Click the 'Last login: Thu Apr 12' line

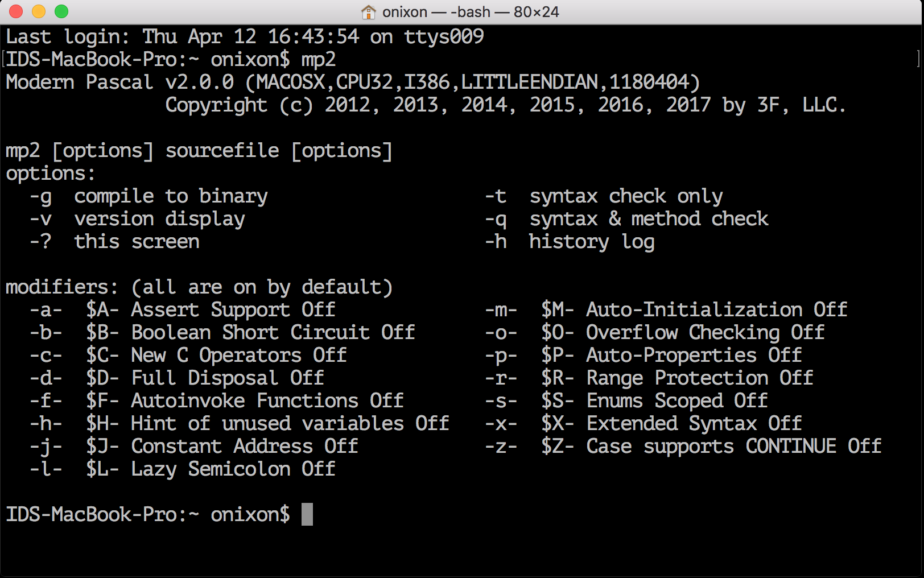point(245,37)
